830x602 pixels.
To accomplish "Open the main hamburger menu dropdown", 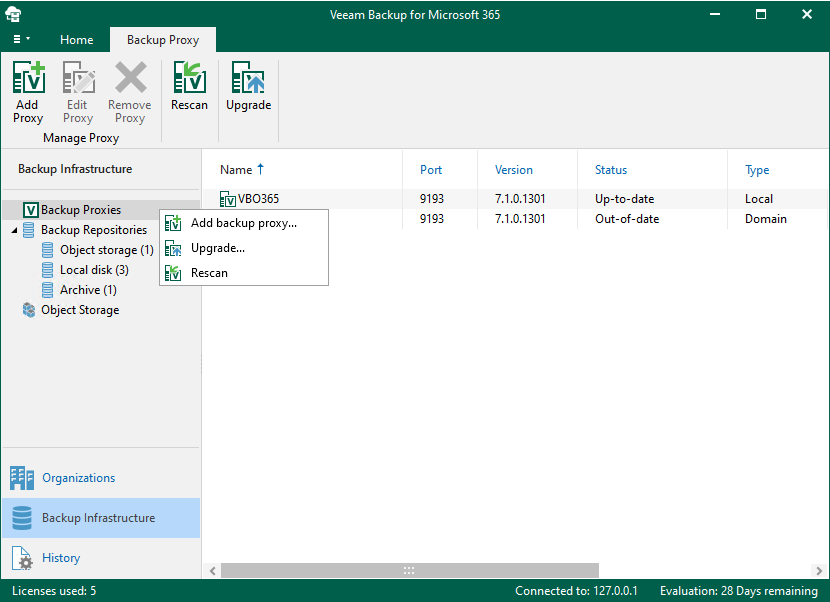I will click(x=21, y=39).
